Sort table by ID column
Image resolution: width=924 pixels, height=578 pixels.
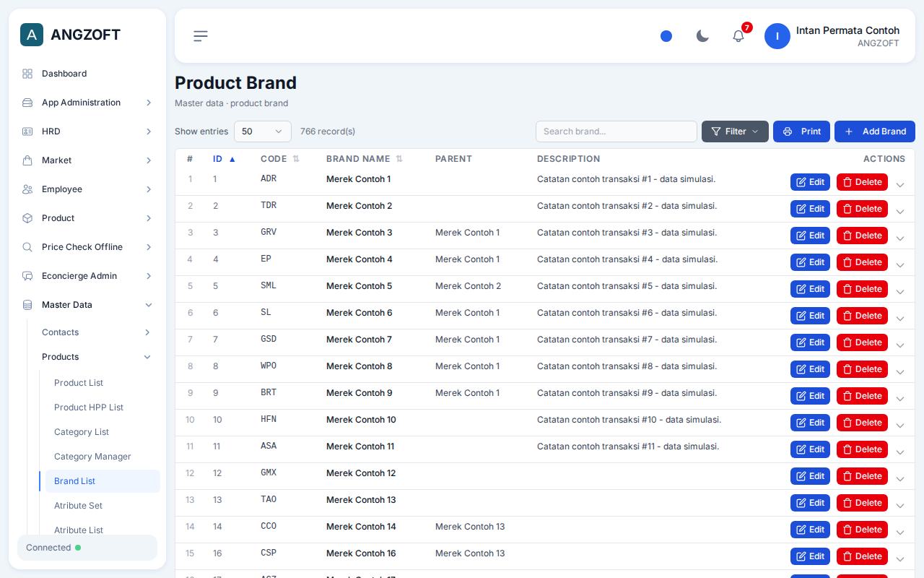224,159
